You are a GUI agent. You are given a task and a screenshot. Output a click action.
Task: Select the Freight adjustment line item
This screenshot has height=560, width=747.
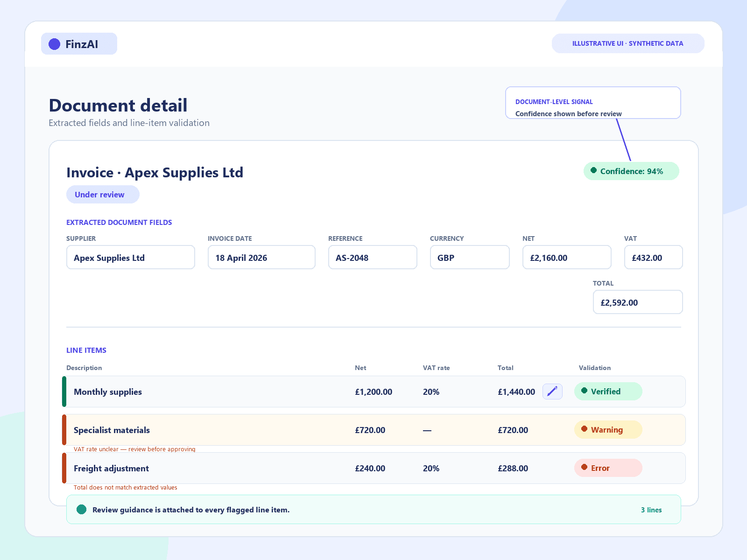coord(374,468)
